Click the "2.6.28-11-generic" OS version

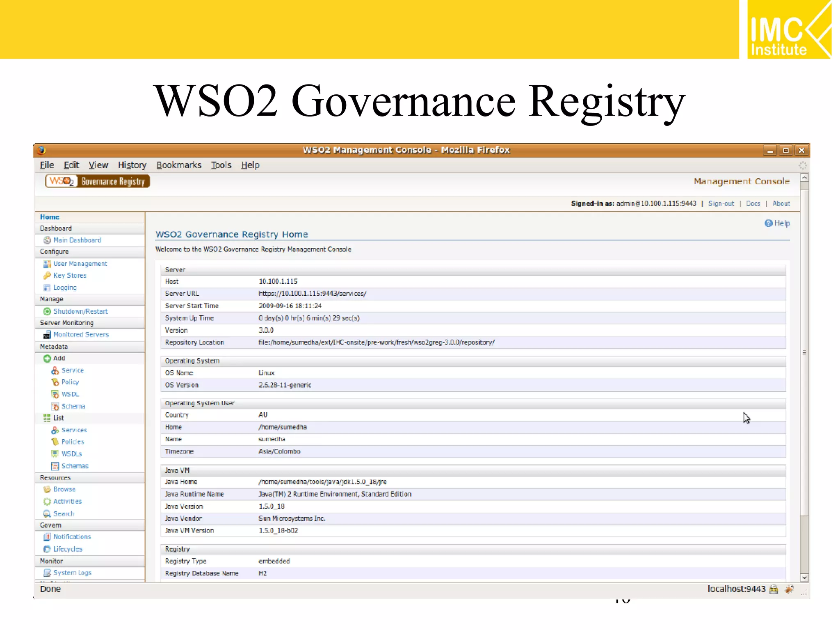tap(285, 385)
